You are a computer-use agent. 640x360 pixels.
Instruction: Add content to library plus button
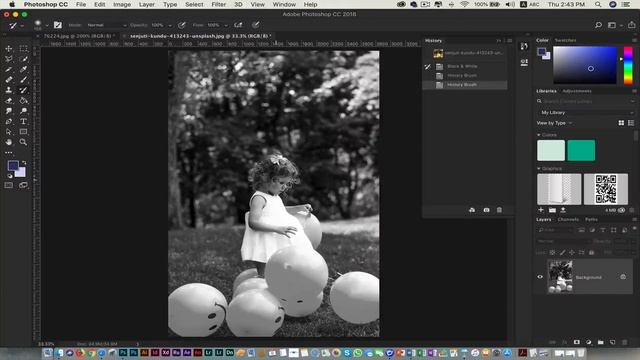[541, 210]
